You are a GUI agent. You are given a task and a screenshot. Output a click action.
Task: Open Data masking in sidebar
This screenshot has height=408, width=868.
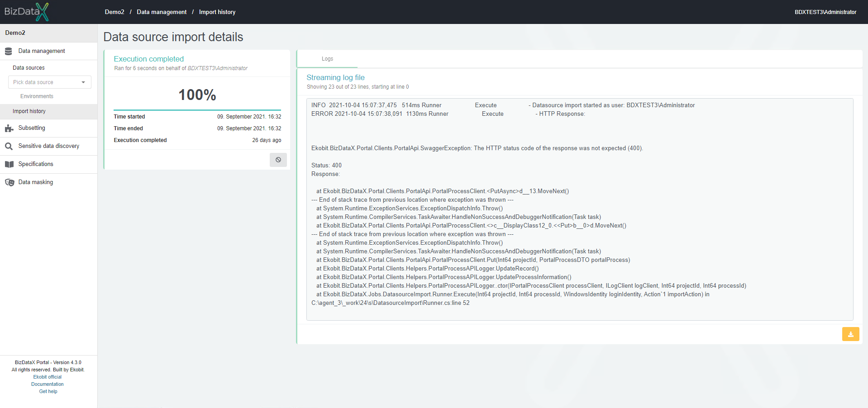(x=48, y=182)
